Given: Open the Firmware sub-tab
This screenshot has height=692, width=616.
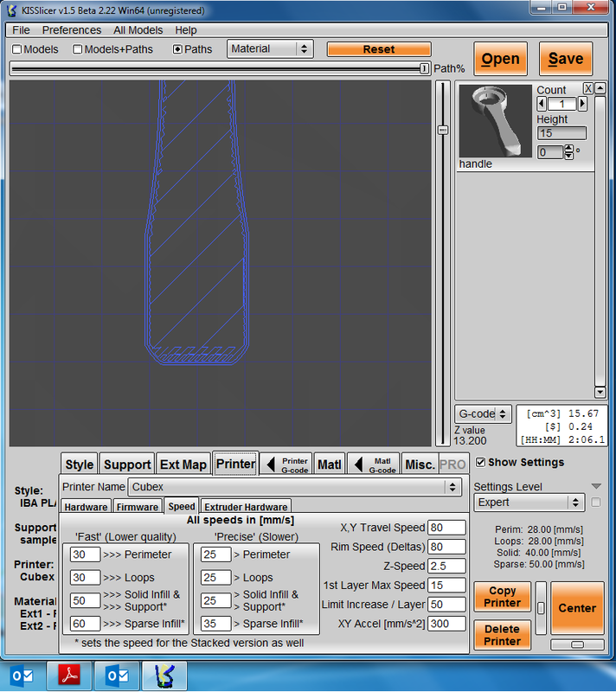Looking at the screenshot, I should click(x=138, y=507).
